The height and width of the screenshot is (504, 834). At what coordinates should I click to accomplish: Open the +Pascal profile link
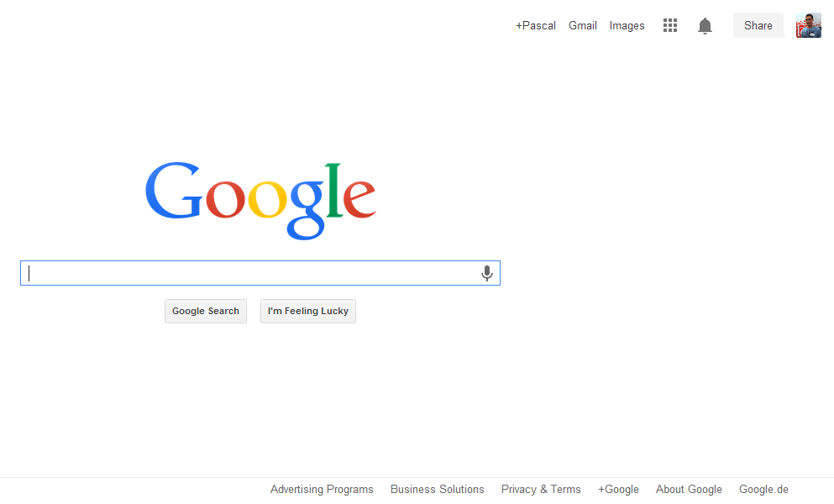(536, 25)
